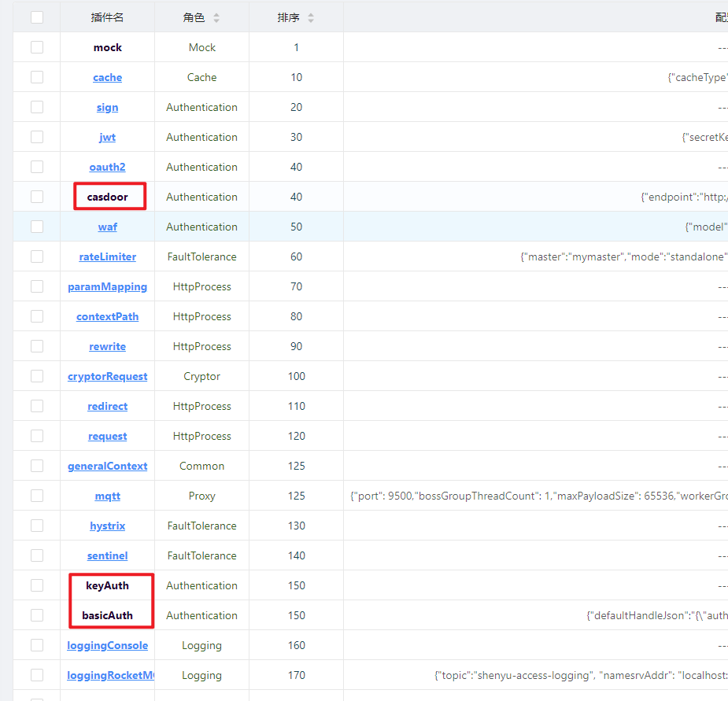Check the mqtt row checkbox
This screenshot has height=701, width=728.
pyautogui.click(x=37, y=496)
